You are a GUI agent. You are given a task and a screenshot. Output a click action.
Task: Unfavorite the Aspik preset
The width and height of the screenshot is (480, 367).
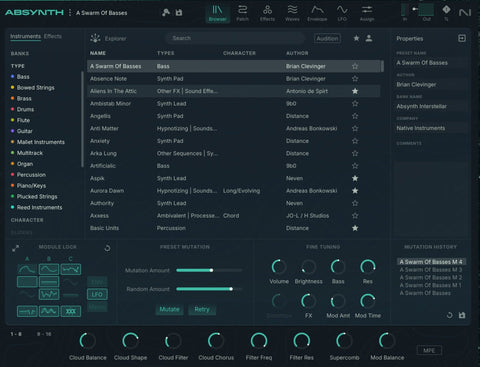355,178
